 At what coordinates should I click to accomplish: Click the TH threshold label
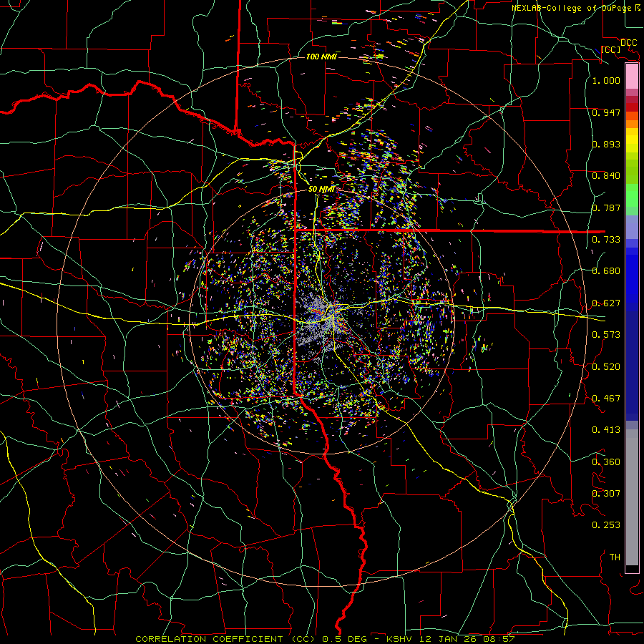tap(615, 557)
